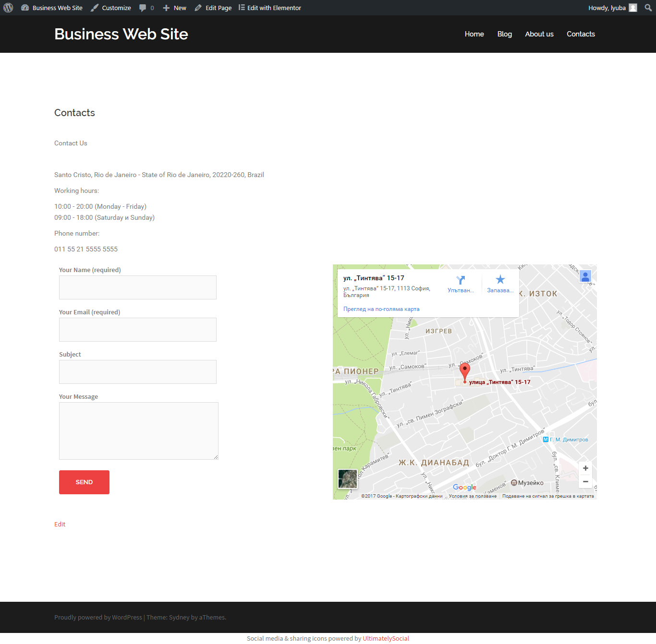Focus the Your Name input field
This screenshot has height=644, width=656.
tap(138, 287)
